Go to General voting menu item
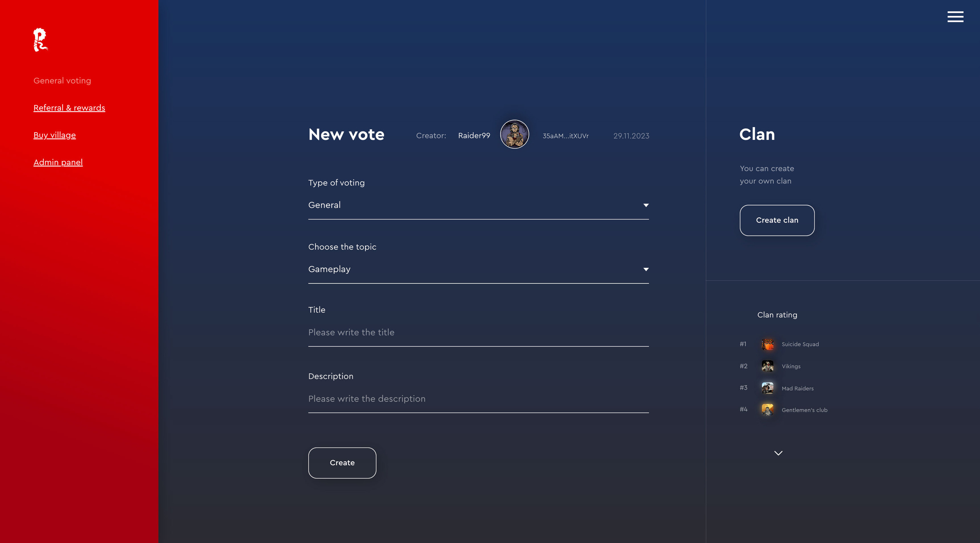 pos(62,81)
